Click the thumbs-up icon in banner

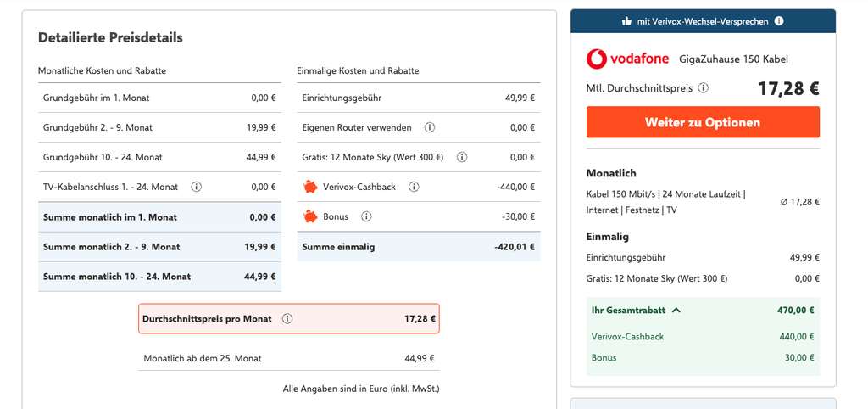626,21
